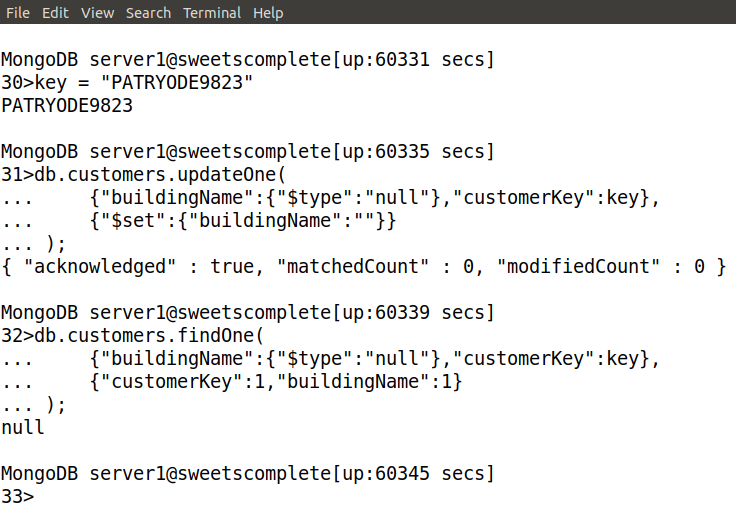Screen dimensions: 736x509
Task: Open the View menu
Action: [x=98, y=13]
